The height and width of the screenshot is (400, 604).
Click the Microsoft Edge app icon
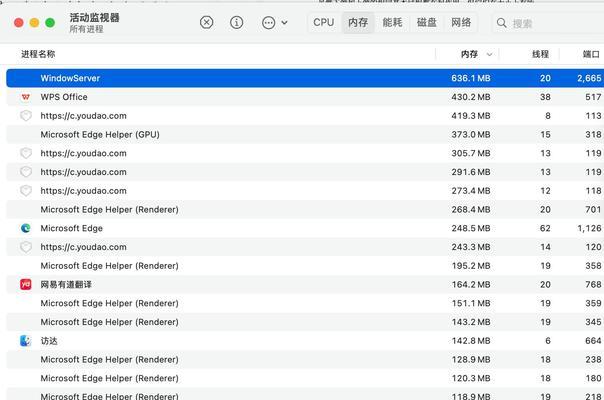26,228
